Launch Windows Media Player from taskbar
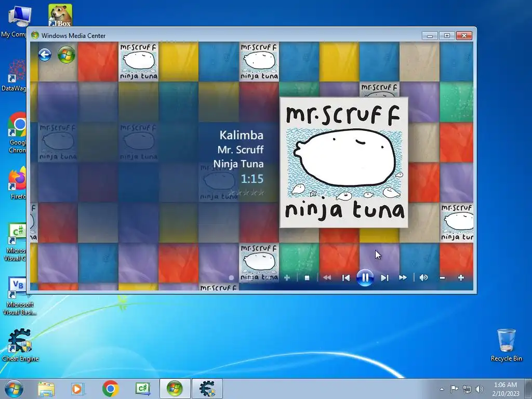This screenshot has width=532, height=399. pos(77,389)
